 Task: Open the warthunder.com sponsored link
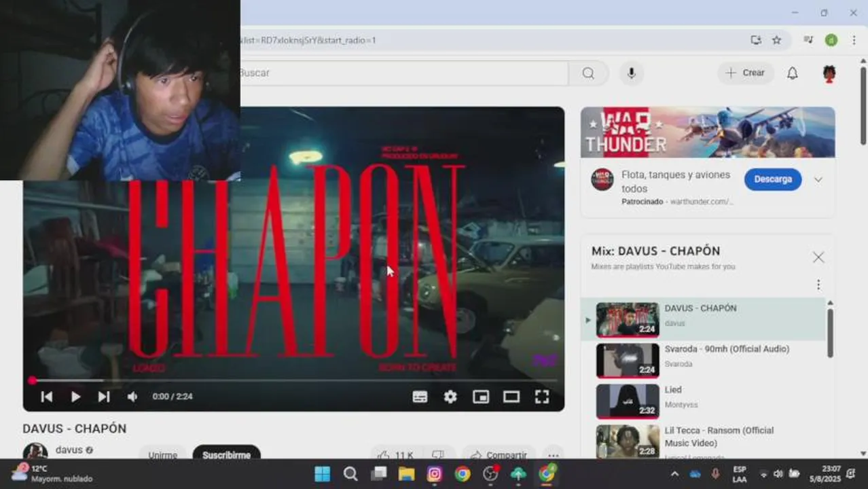coord(702,202)
